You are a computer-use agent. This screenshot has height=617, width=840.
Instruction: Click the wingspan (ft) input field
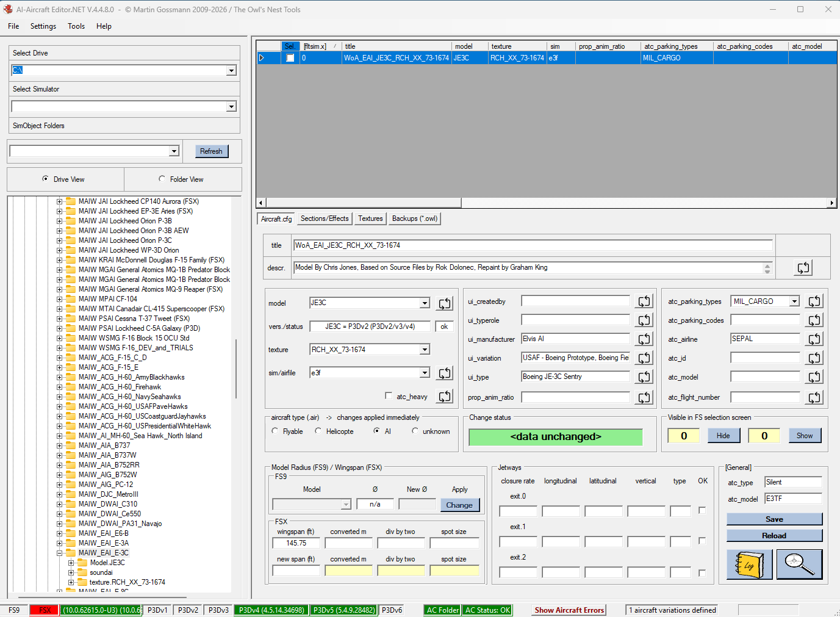click(x=296, y=543)
